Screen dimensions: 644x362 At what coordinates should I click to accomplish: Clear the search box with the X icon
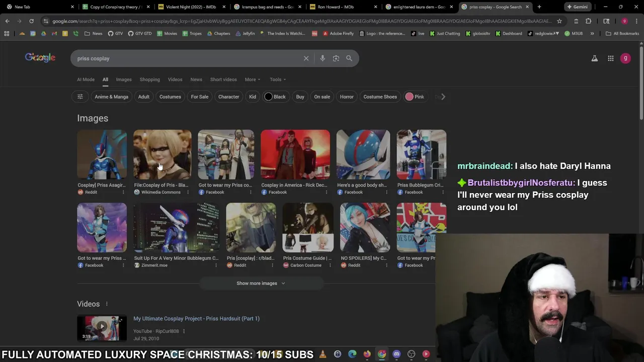point(306,58)
